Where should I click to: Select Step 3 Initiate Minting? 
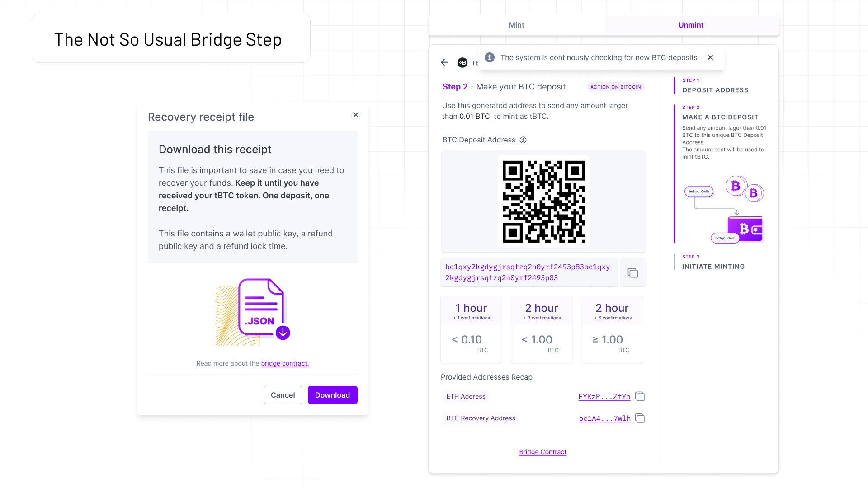pyautogui.click(x=713, y=262)
